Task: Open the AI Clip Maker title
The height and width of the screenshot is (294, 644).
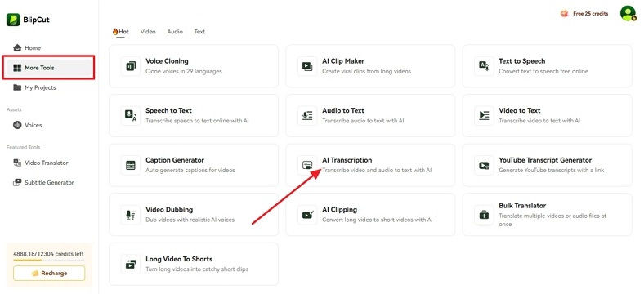Action: pos(343,61)
